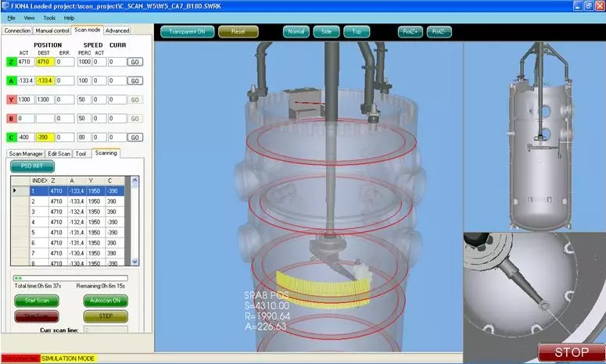Image resolution: width=606 pixels, height=364 pixels.
Task: Toggle the Autoscan ON button
Action: (105, 301)
